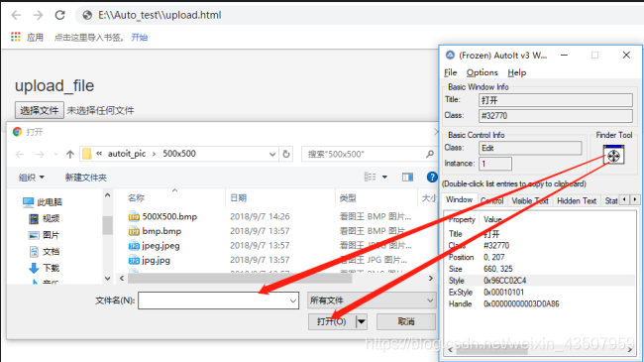Click the 选择文件 button

click(40, 110)
